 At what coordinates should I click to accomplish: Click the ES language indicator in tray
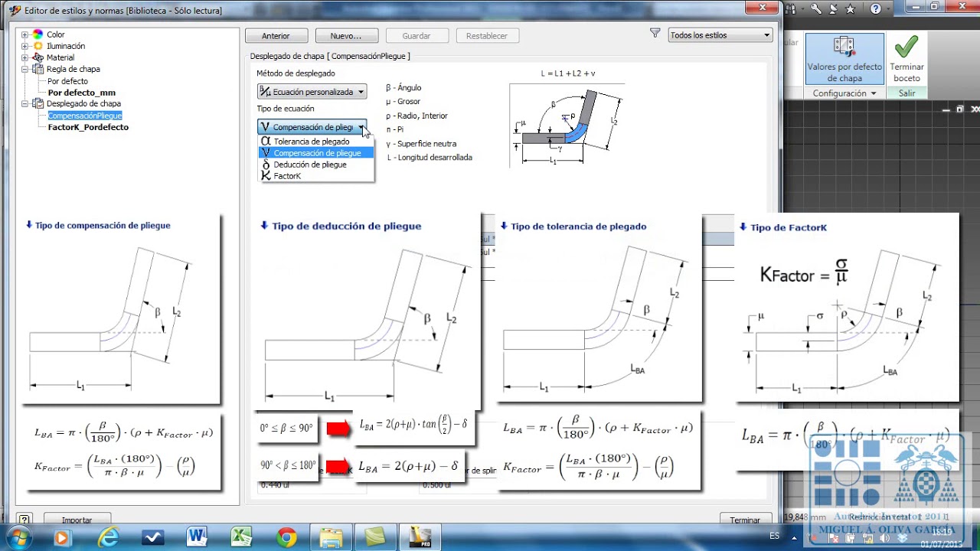click(x=774, y=536)
